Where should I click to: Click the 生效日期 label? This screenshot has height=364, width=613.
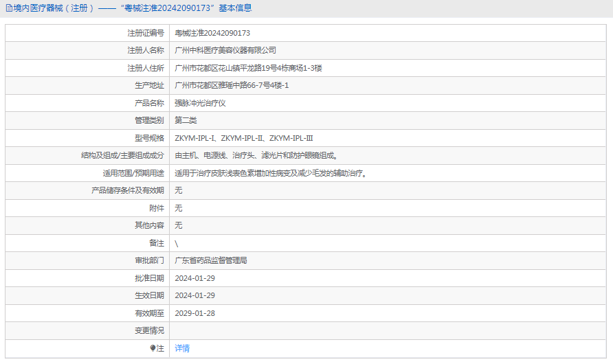click(x=149, y=295)
